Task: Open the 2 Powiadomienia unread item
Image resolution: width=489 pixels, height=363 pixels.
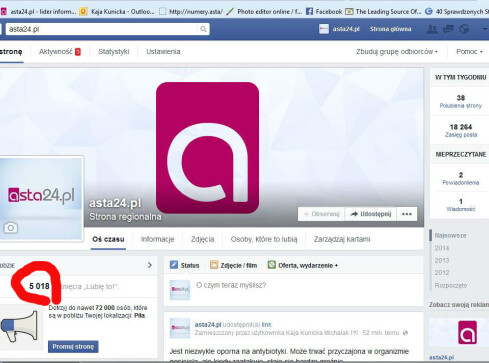Action: [461, 178]
